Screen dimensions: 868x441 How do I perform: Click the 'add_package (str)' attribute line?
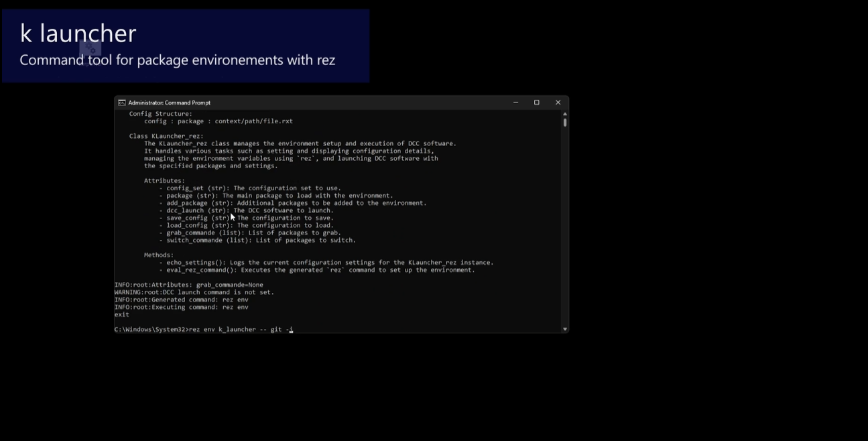[x=293, y=203]
